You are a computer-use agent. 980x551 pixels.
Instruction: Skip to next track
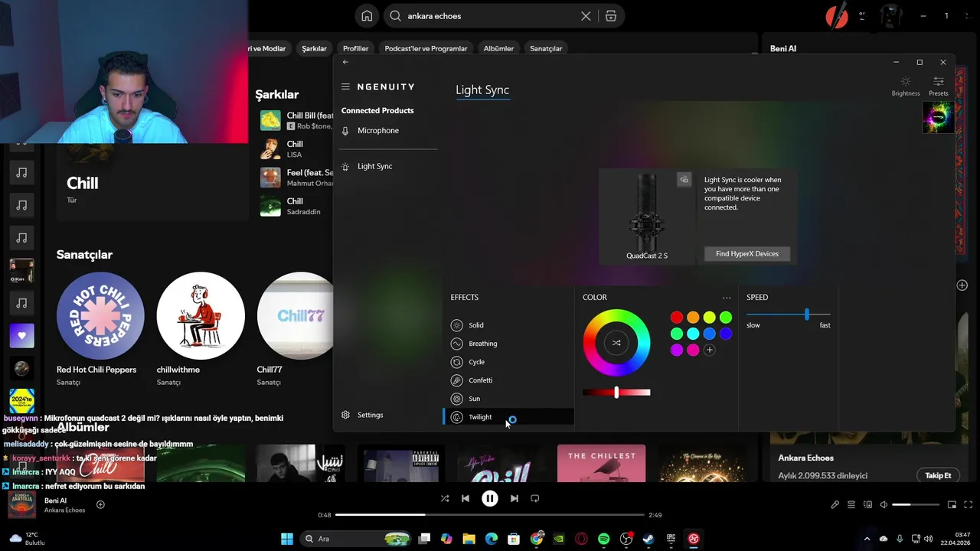click(x=514, y=498)
